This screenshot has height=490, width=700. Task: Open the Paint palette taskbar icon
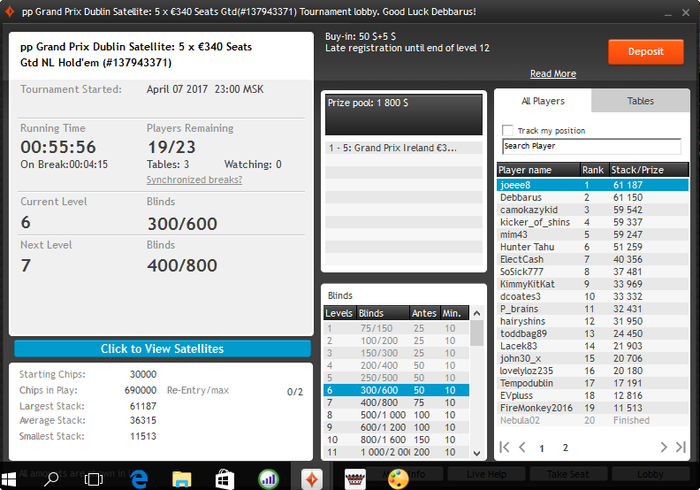398,479
